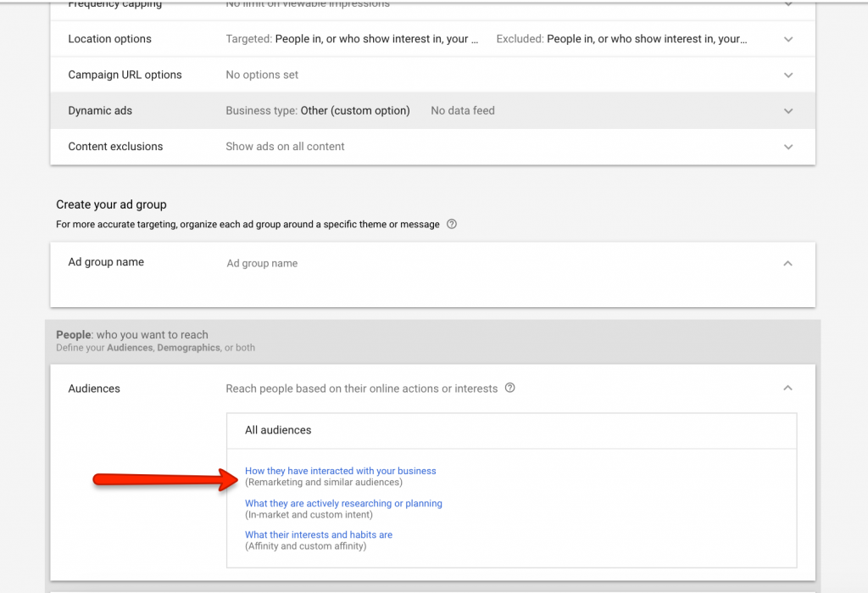Click the Excluded location summary text
The image size is (868, 593).
click(621, 39)
